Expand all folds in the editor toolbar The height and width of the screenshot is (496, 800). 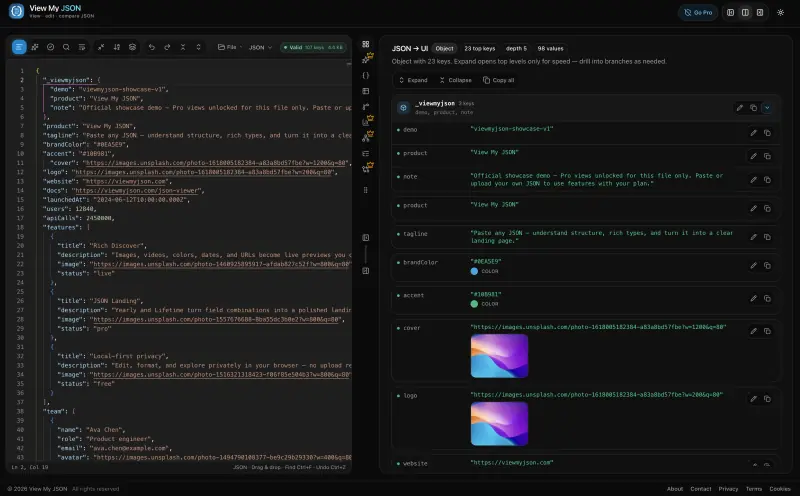coord(198,47)
